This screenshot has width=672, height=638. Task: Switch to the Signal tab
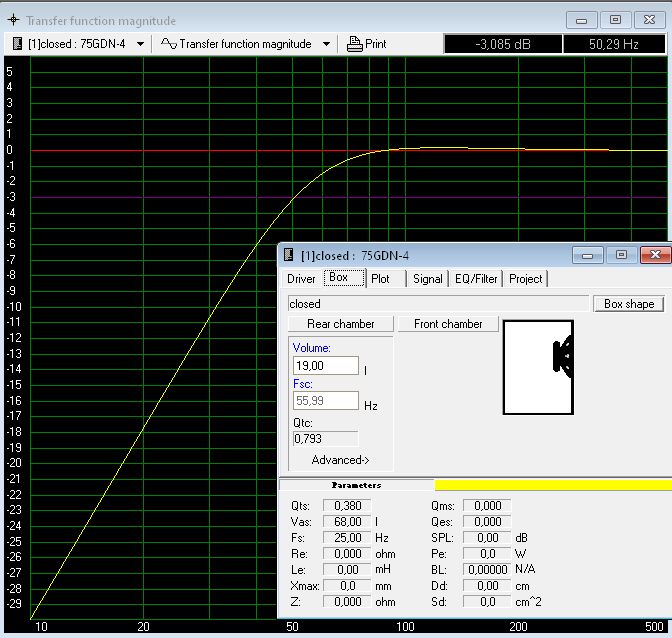pos(427,279)
